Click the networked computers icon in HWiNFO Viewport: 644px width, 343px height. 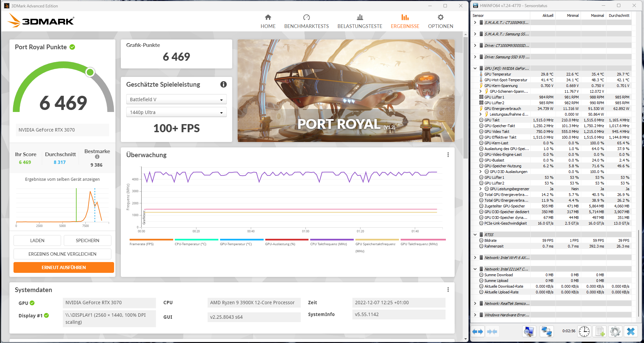(546, 332)
